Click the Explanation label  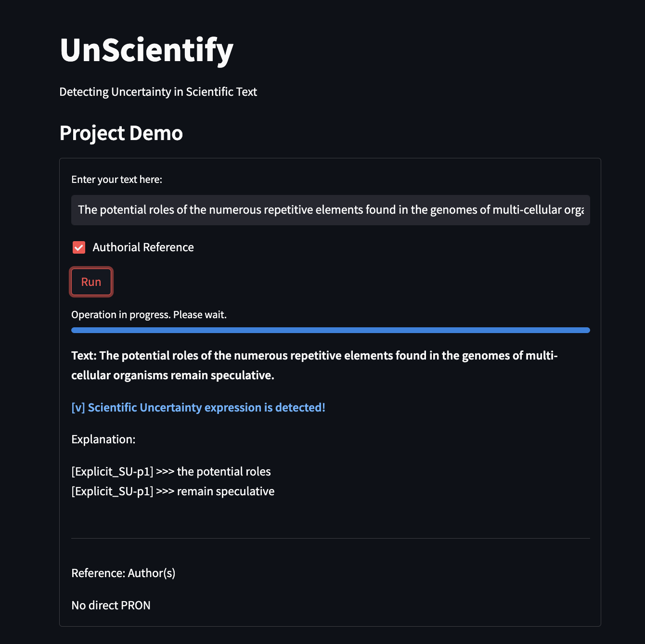(103, 439)
